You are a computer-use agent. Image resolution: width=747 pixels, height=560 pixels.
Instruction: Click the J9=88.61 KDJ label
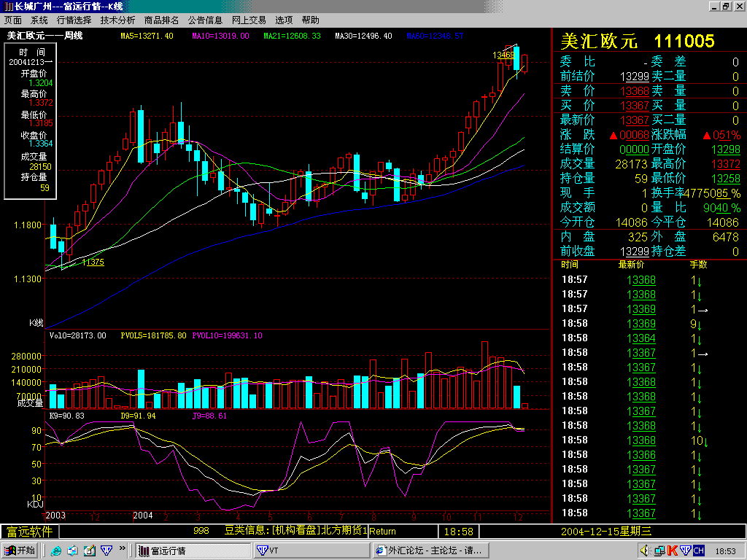click(x=209, y=416)
